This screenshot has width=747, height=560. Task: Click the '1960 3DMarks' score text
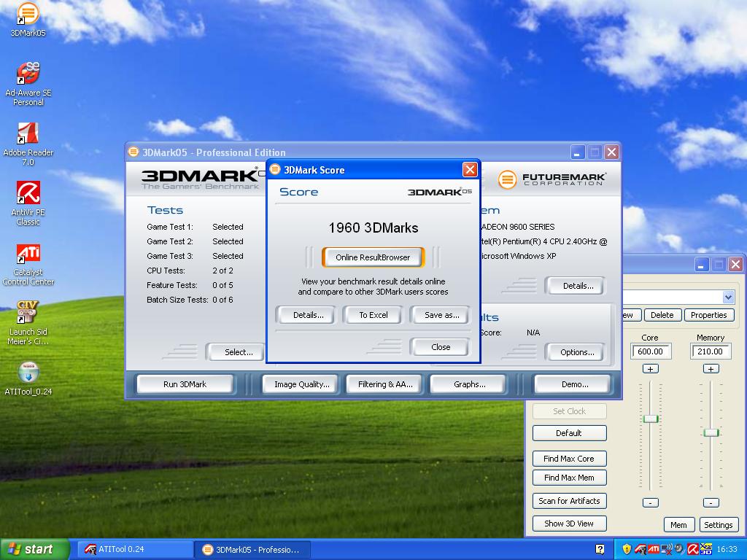pyautogui.click(x=373, y=227)
